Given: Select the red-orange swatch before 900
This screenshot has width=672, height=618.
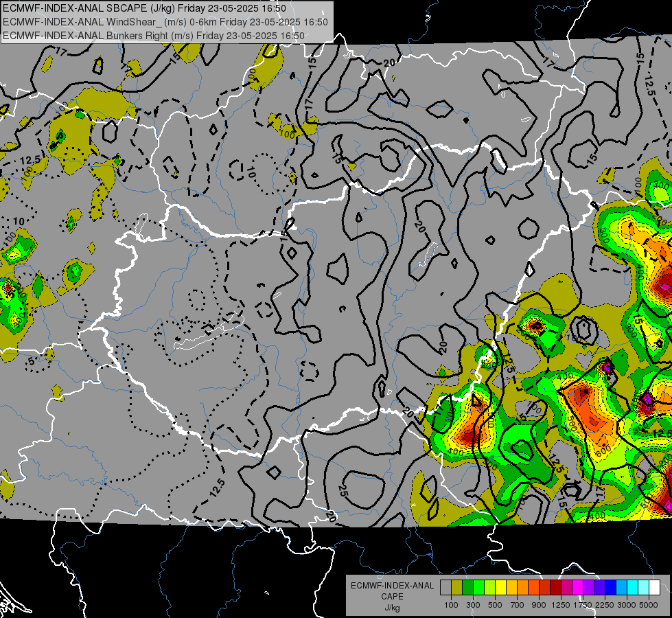Looking at the screenshot, I should click(x=533, y=588).
